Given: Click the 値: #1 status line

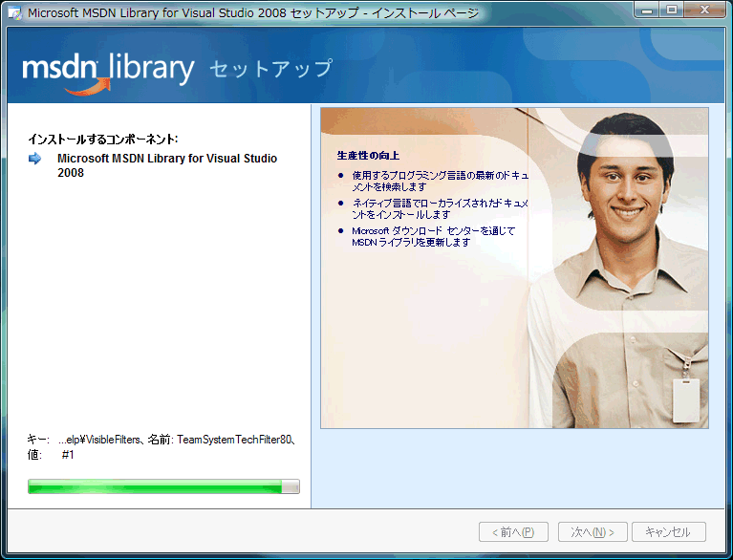Looking at the screenshot, I should pos(51,455).
